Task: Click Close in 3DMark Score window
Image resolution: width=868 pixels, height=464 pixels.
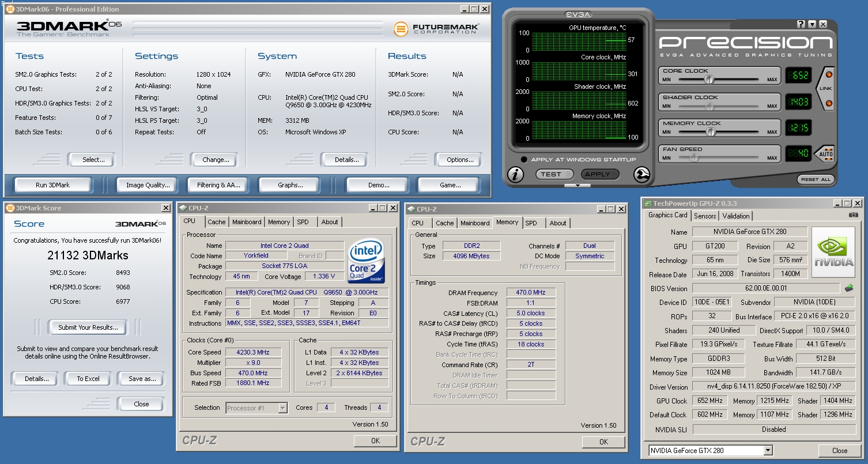Action: tap(141, 404)
